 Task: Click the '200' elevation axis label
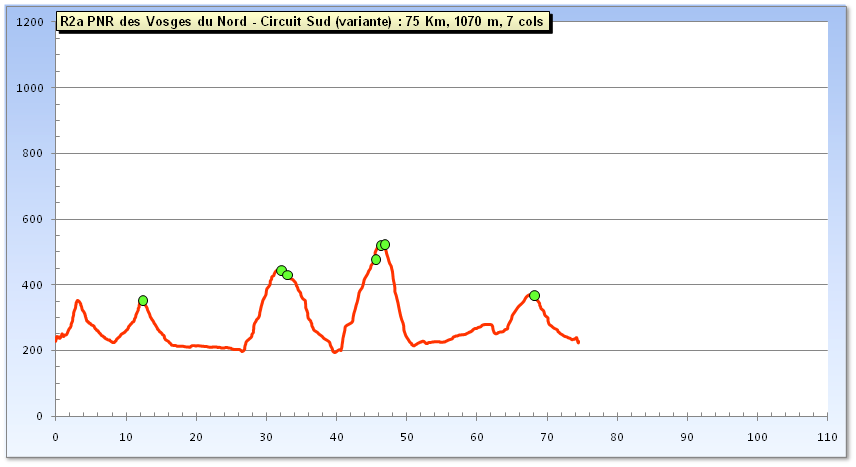[x=33, y=351]
